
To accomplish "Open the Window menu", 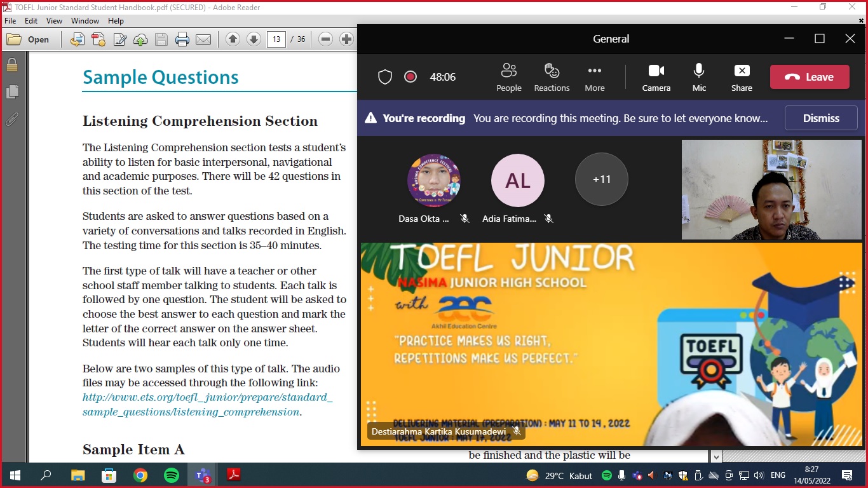I will point(85,21).
